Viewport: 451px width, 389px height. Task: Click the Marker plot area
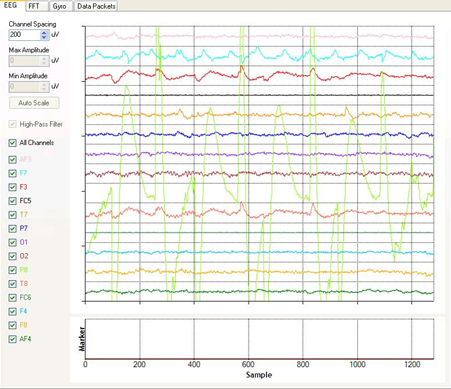pyautogui.click(x=260, y=339)
